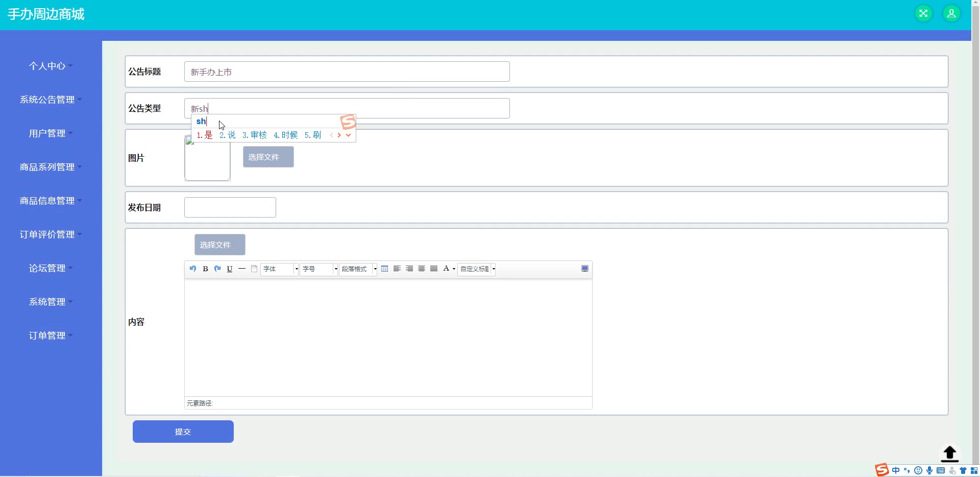
Task: Toggle punctuation mode in IME bar
Action: pos(907,470)
